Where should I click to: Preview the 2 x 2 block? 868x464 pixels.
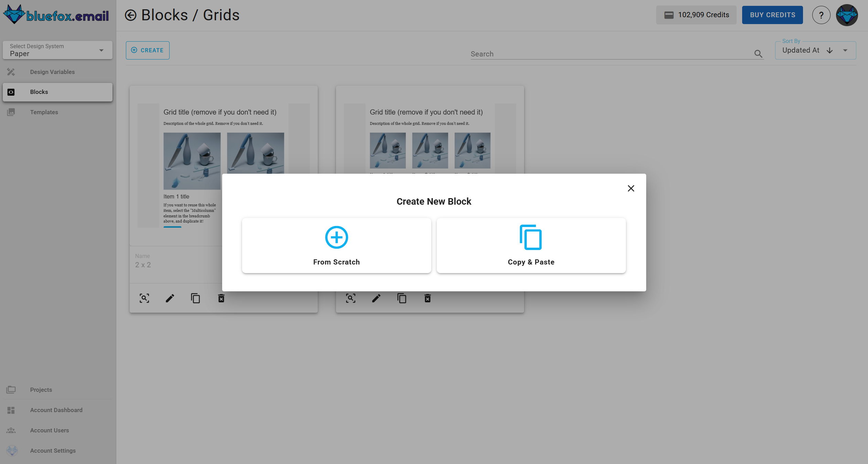point(144,298)
